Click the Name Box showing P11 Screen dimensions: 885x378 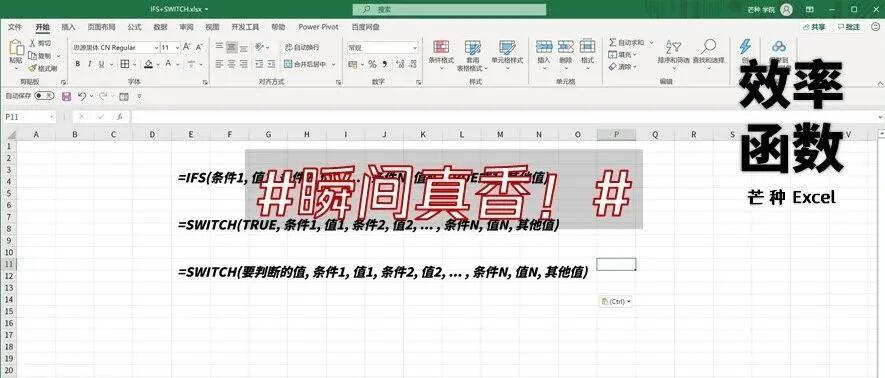tap(29, 117)
